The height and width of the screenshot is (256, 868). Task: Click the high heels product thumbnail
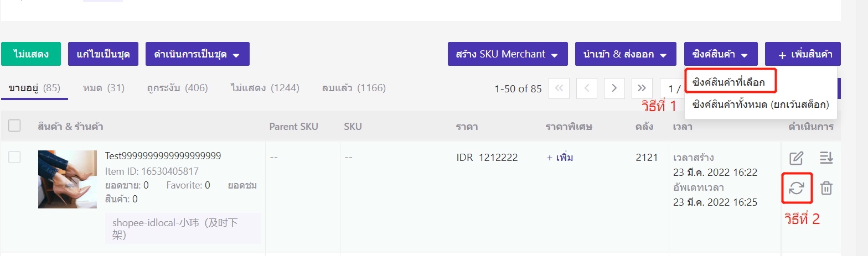68,179
